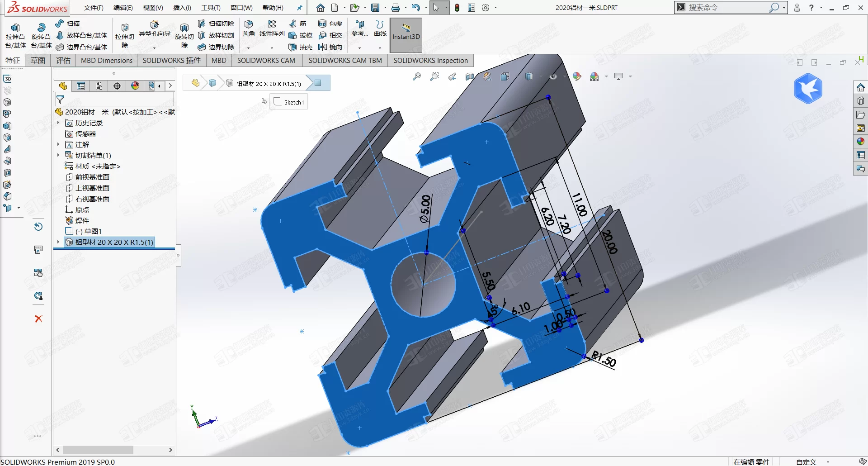Open the DisplayManager tab icon
The height and width of the screenshot is (466, 868).
(x=135, y=86)
